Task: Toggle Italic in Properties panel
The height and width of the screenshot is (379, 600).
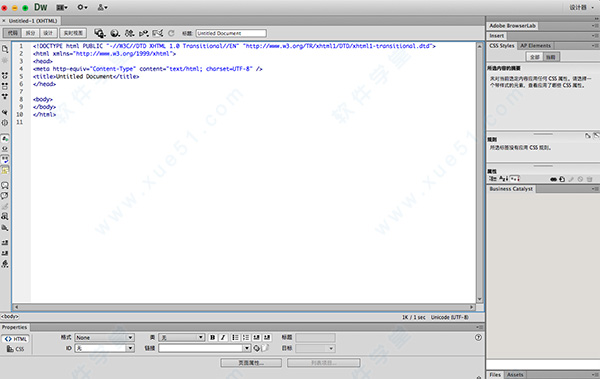Action: tap(223, 338)
